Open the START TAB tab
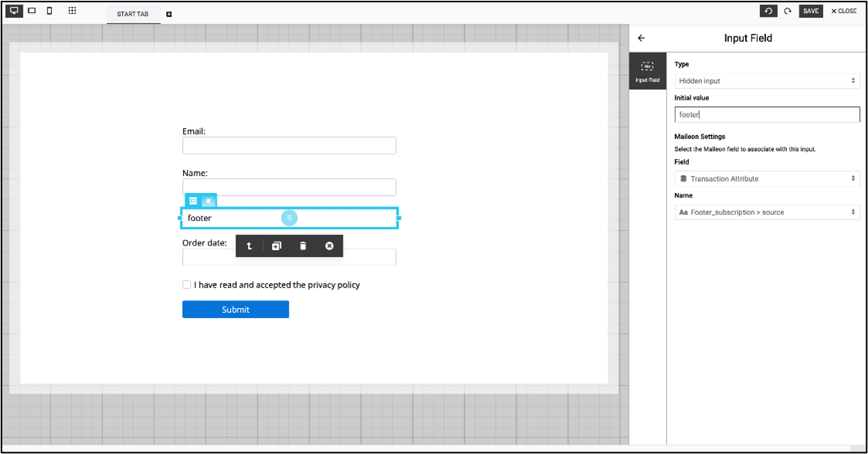The width and height of the screenshot is (868, 454). point(133,15)
